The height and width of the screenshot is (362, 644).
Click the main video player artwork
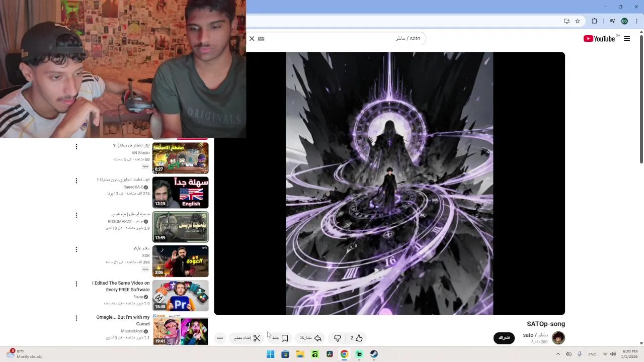(389, 184)
